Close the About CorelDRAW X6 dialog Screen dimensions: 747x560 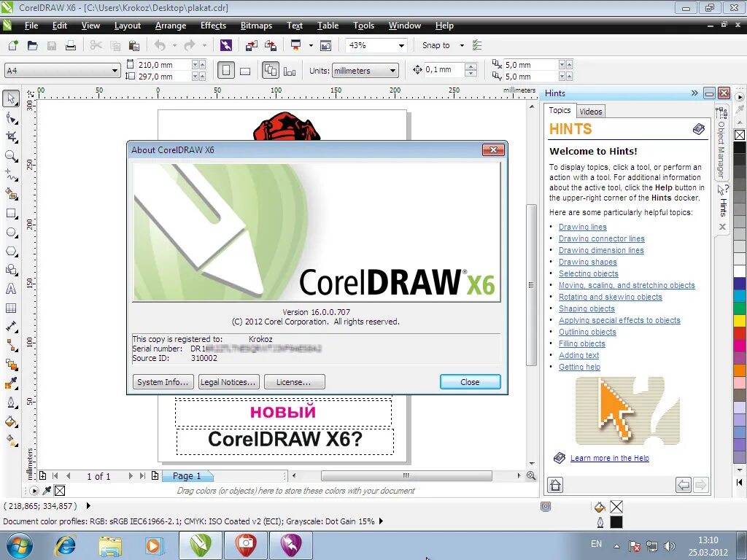coord(470,382)
